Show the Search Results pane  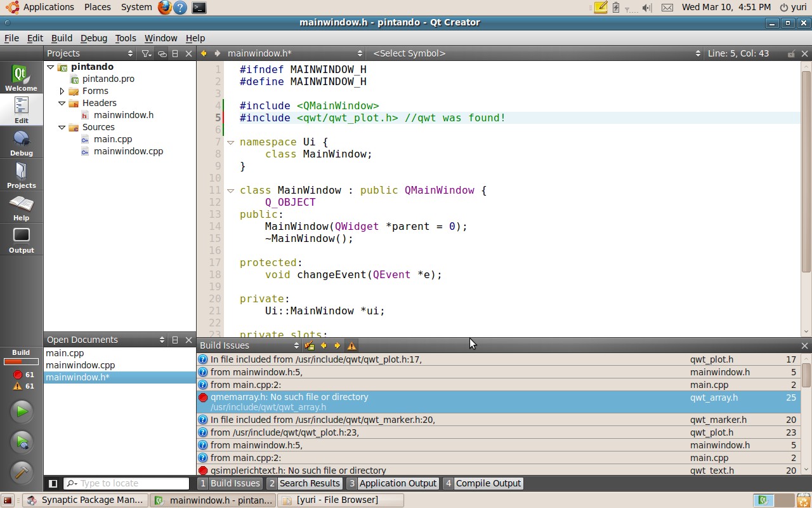pos(304,483)
